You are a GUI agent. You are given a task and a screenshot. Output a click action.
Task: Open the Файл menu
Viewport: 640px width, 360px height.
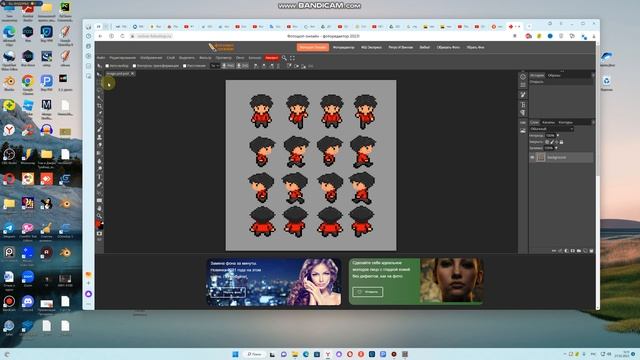[101, 58]
